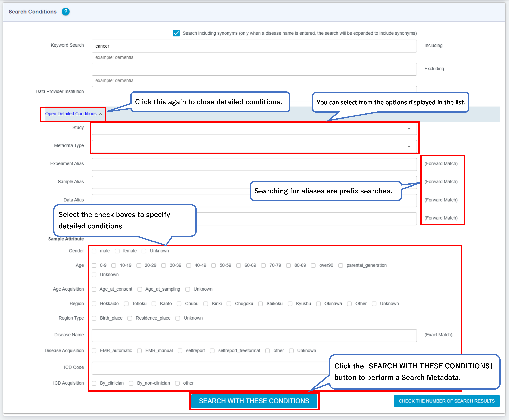This screenshot has width=509, height=420.
Task: Open the help question mark icon
Action: point(66,12)
